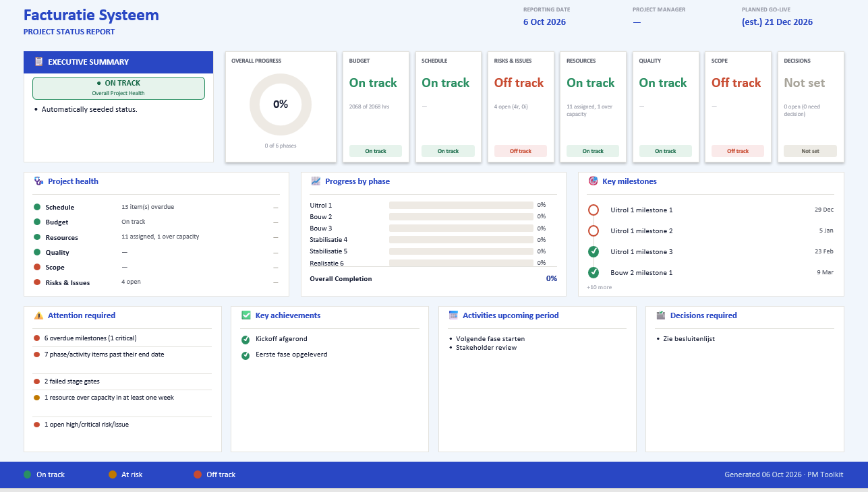Select the Volgende fase starten activity

490,339
